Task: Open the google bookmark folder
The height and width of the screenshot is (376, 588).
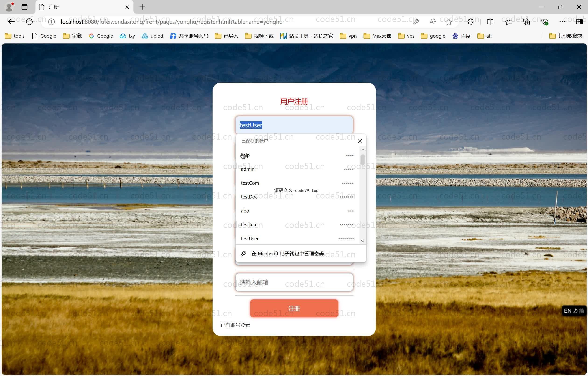Action: [433, 36]
